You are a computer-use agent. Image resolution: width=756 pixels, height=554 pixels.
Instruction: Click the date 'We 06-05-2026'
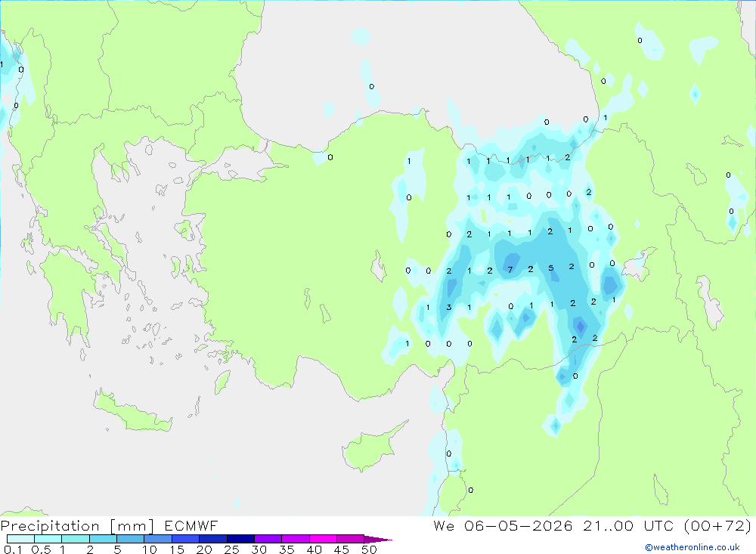[503, 525]
